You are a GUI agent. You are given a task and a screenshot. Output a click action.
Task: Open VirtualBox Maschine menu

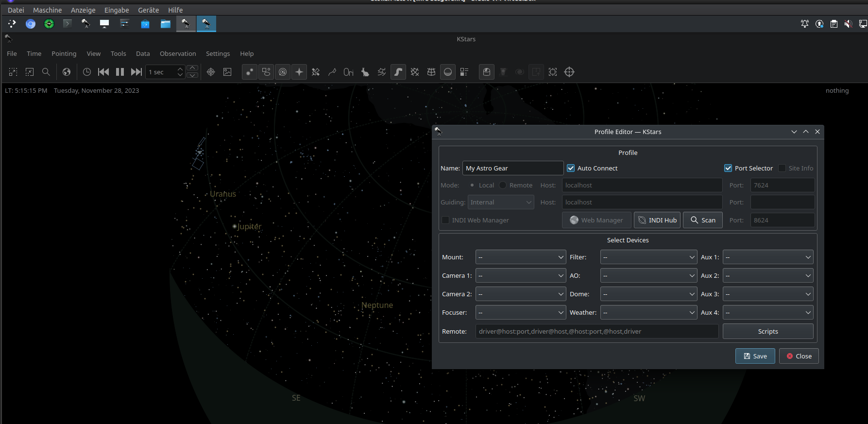pos(47,10)
